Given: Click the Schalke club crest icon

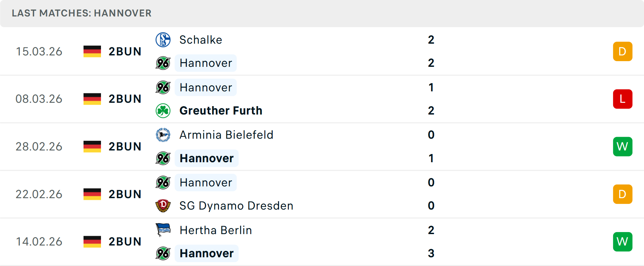Looking at the screenshot, I should click(163, 40).
